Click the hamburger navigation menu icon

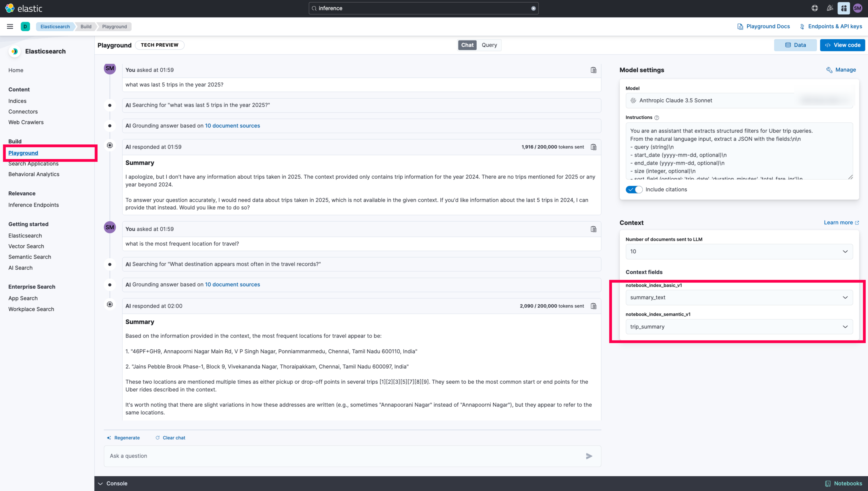10,26
